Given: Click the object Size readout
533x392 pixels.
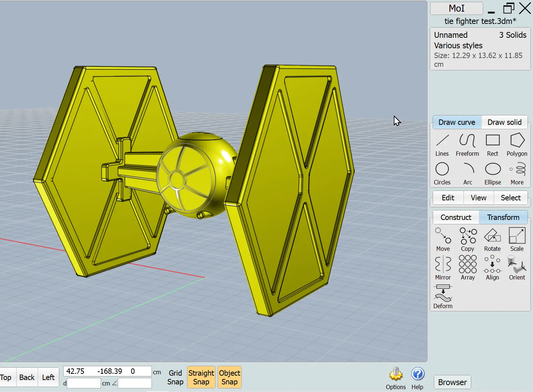Looking at the screenshot, I should tap(478, 60).
